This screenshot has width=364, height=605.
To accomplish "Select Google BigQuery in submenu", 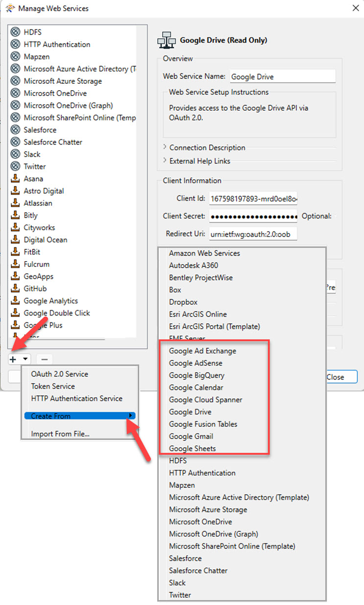I will coord(197,375).
